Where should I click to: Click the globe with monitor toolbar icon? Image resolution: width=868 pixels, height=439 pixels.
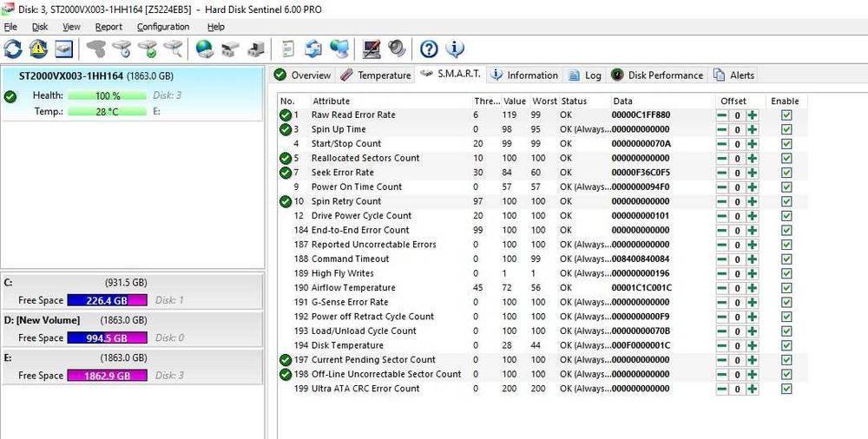click(x=339, y=49)
